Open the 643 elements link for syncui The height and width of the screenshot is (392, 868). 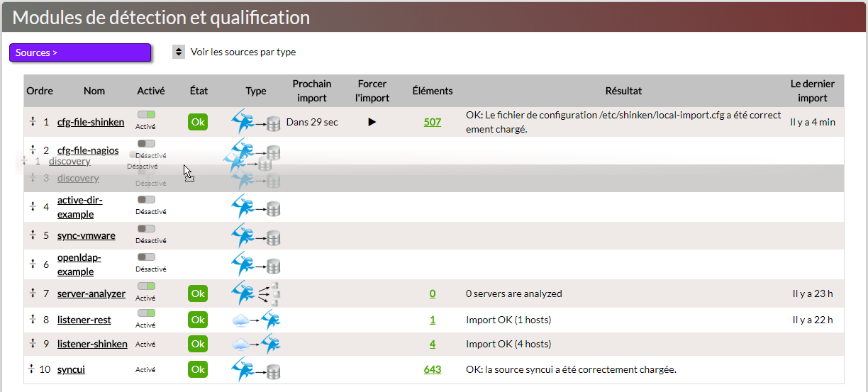click(x=432, y=369)
